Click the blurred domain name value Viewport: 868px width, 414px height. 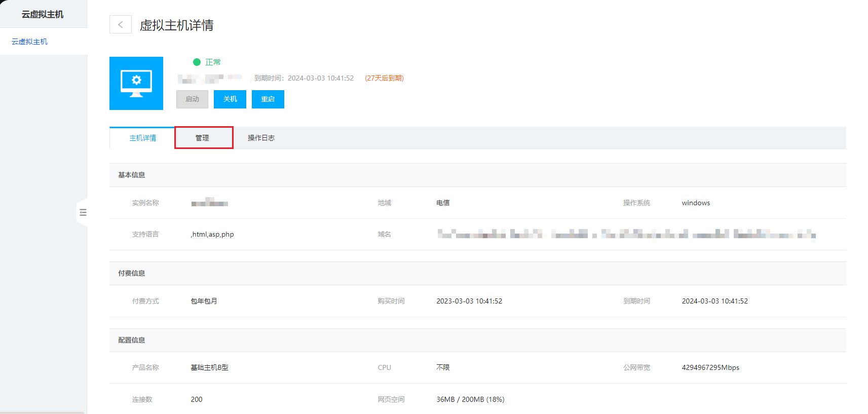626,234
